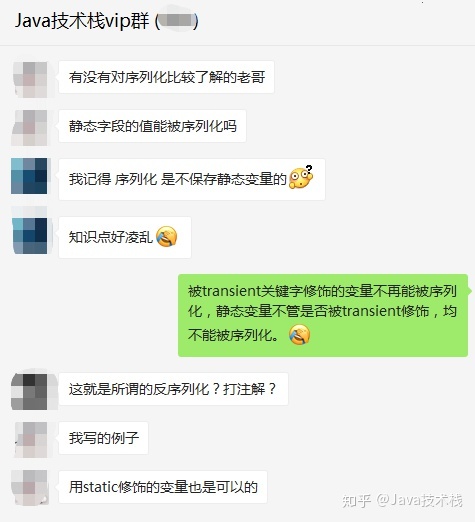Click the message bubble 知识点好凌乱
475x522 pixels.
tap(125, 237)
